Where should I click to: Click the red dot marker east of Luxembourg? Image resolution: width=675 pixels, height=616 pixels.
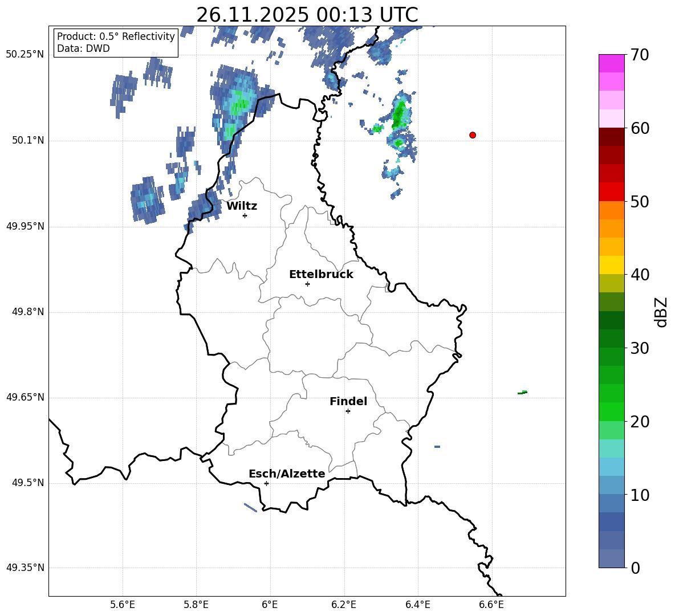click(x=473, y=135)
